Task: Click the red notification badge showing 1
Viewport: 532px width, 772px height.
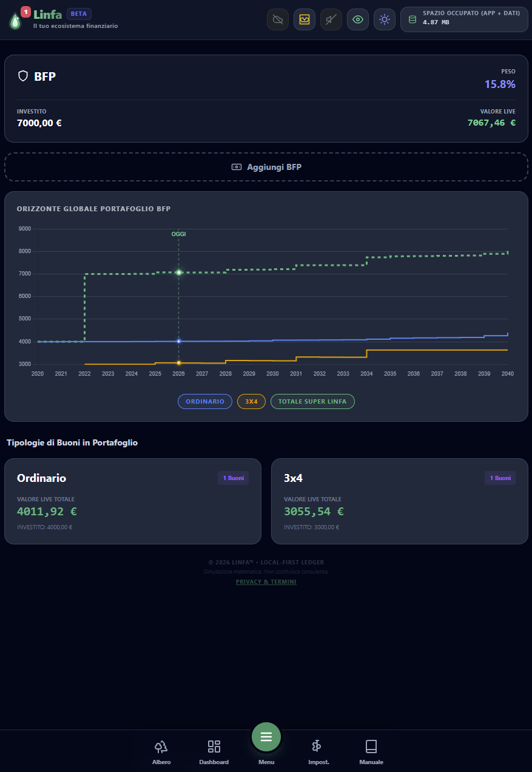Action: pos(25,12)
